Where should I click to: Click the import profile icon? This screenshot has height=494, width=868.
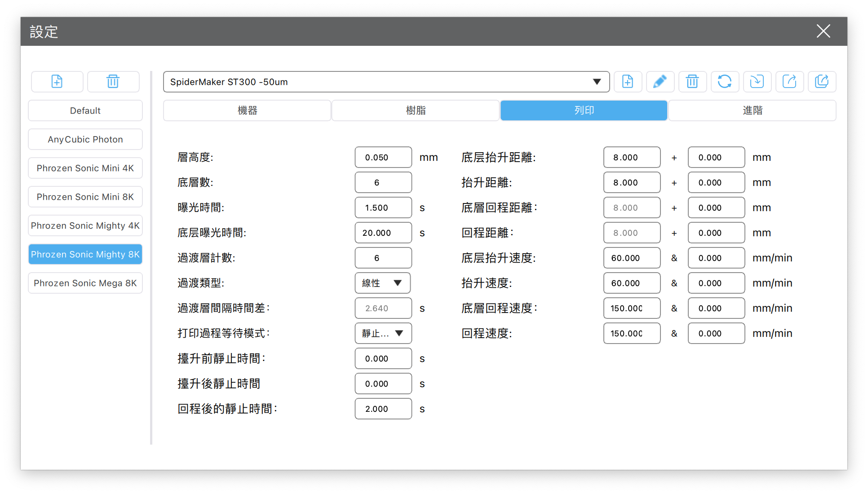point(757,82)
